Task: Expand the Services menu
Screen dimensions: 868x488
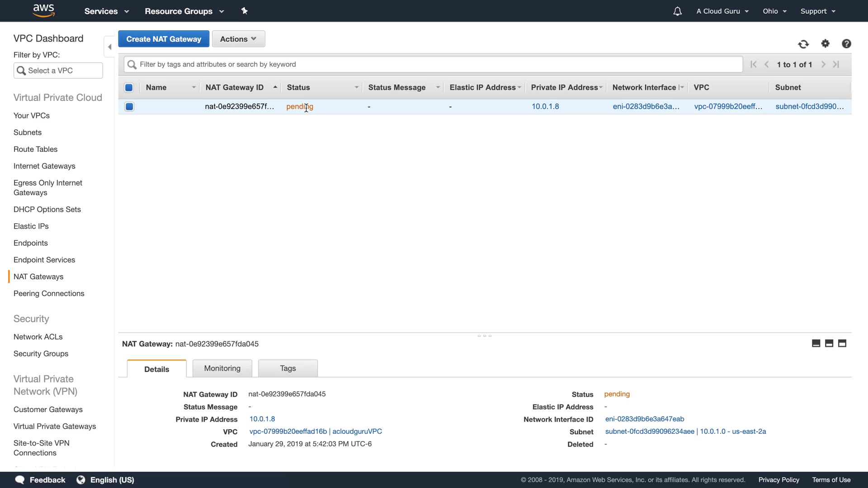Action: [x=107, y=11]
